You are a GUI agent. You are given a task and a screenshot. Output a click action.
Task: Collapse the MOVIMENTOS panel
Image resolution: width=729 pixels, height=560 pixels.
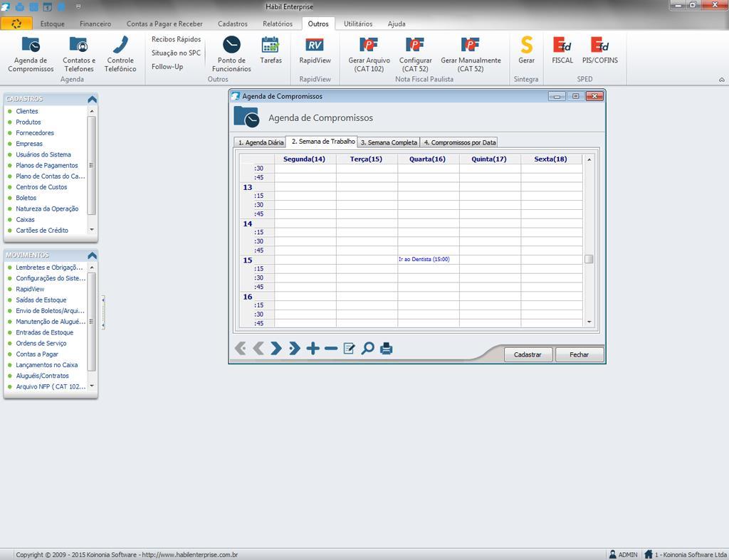click(x=92, y=255)
